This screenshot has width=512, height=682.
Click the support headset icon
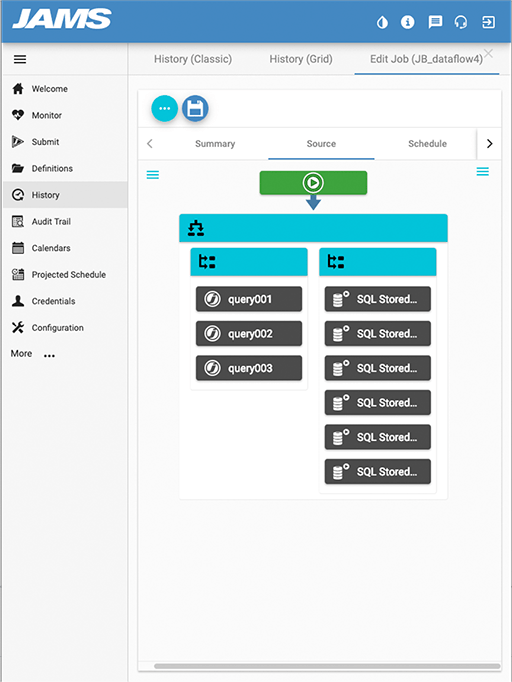point(461,22)
